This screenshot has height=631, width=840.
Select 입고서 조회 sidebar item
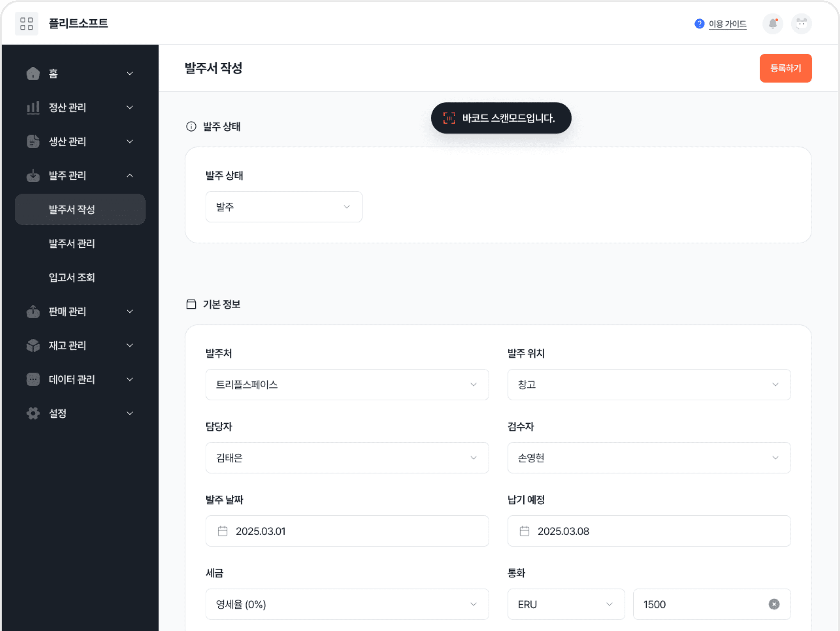coord(72,277)
